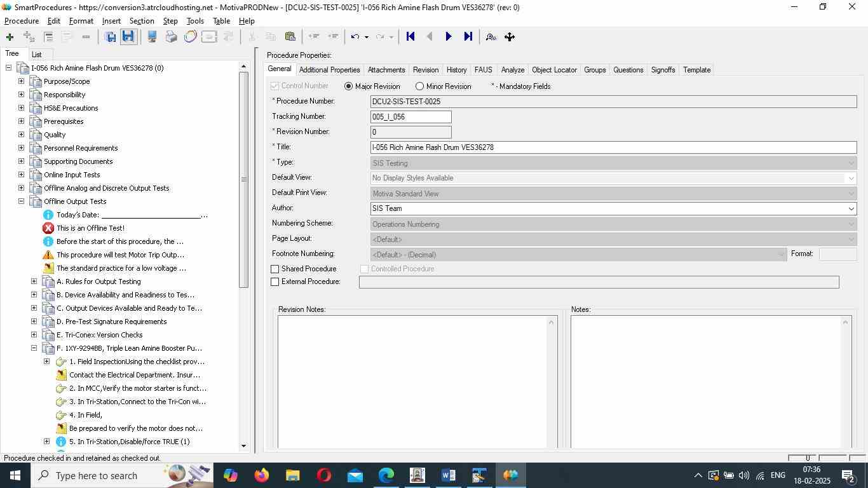Click the undo arrow icon

[355, 37]
